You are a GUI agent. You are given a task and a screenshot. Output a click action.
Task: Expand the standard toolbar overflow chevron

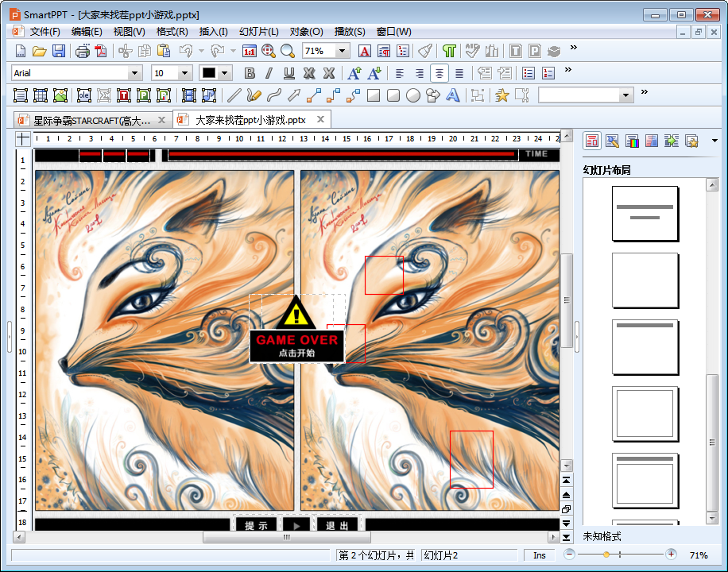tap(574, 48)
